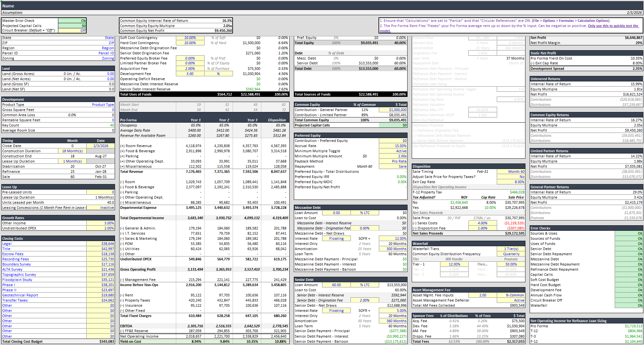
Task: Change the Senior Debt Interest Rate 'Floating' cell
Action: click(336, 311)
